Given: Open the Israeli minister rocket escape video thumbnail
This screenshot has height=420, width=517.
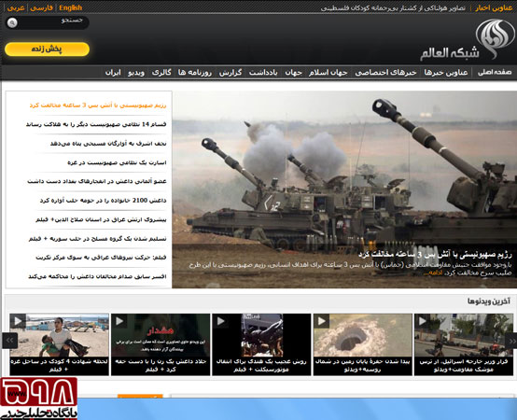Looking at the screenshot, I should pyautogui.click(x=464, y=335).
